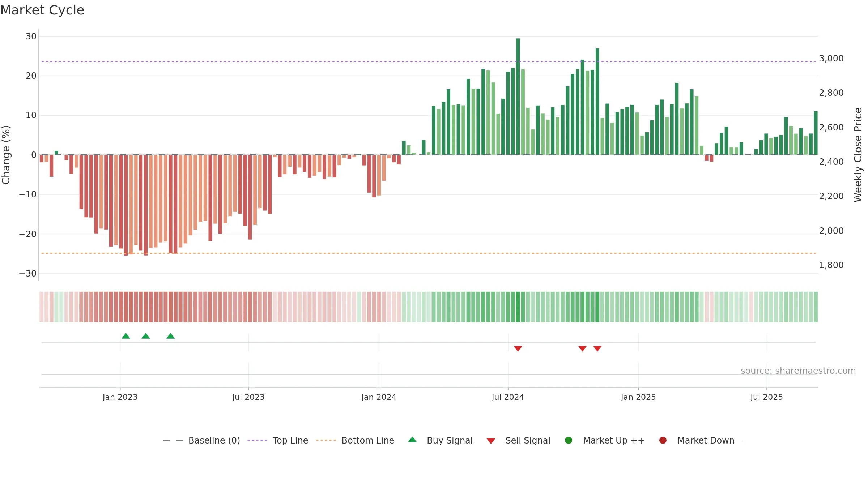Click the red Market Down circle icon
The image size is (868, 488).
point(663,440)
